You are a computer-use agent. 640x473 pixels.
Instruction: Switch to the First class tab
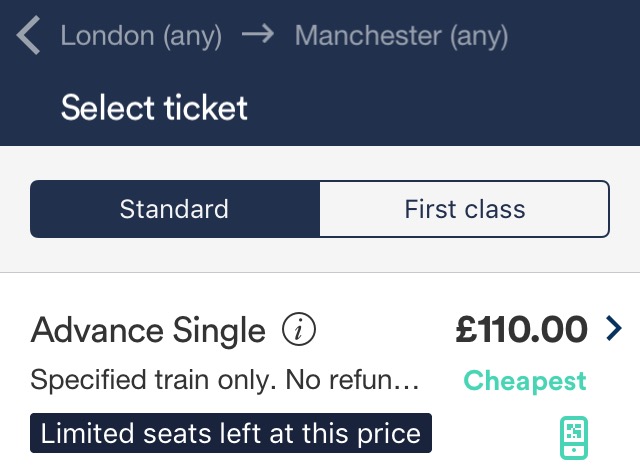click(x=464, y=209)
